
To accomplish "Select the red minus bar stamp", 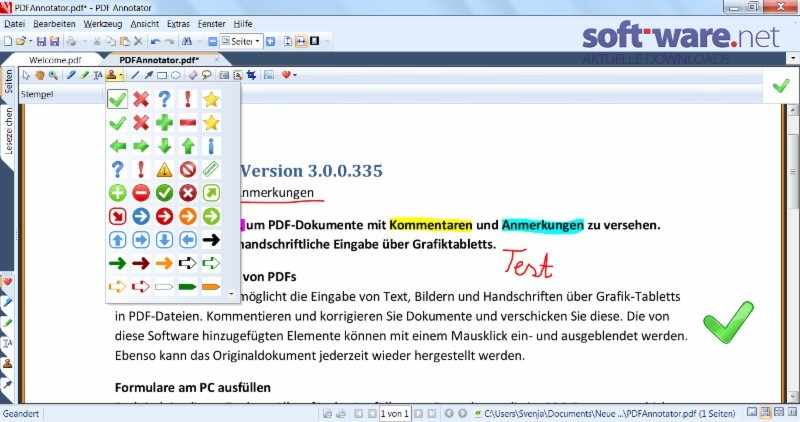I will (188, 122).
